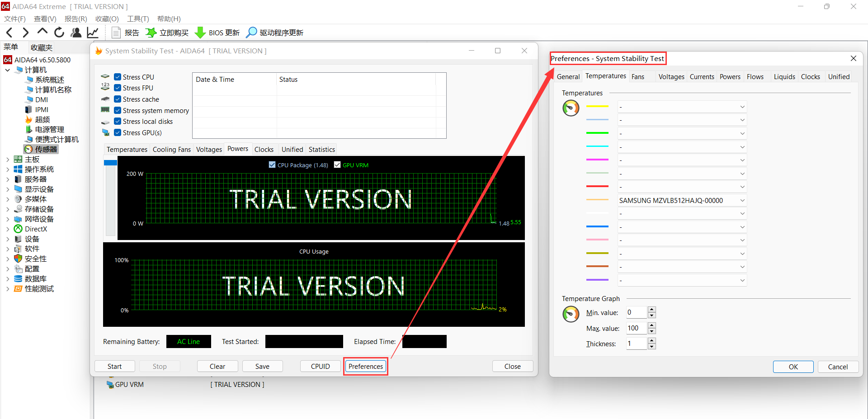Click the 报告 report document icon
The width and height of the screenshot is (868, 419).
(116, 33)
